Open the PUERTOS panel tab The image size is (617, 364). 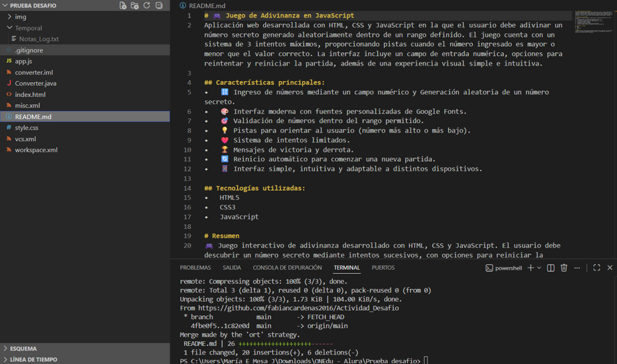pos(383,268)
